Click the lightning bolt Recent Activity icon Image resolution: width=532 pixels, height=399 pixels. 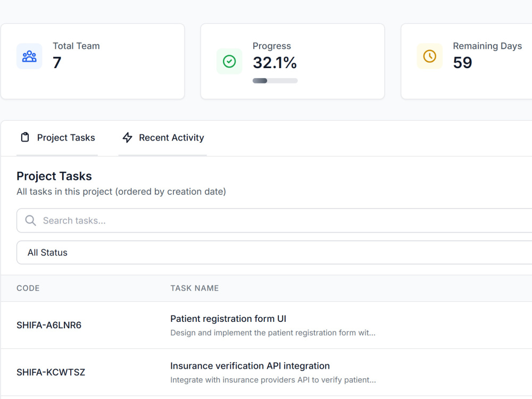127,137
